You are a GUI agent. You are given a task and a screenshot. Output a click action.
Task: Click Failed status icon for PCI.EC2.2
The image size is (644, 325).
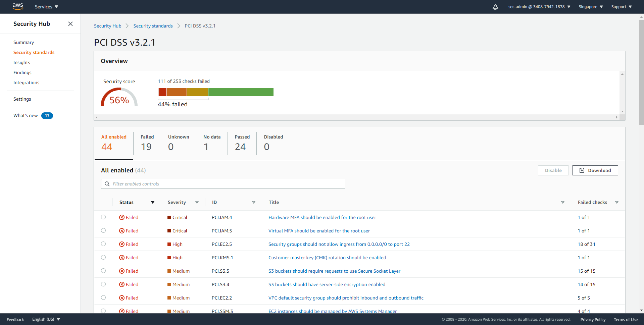click(122, 298)
